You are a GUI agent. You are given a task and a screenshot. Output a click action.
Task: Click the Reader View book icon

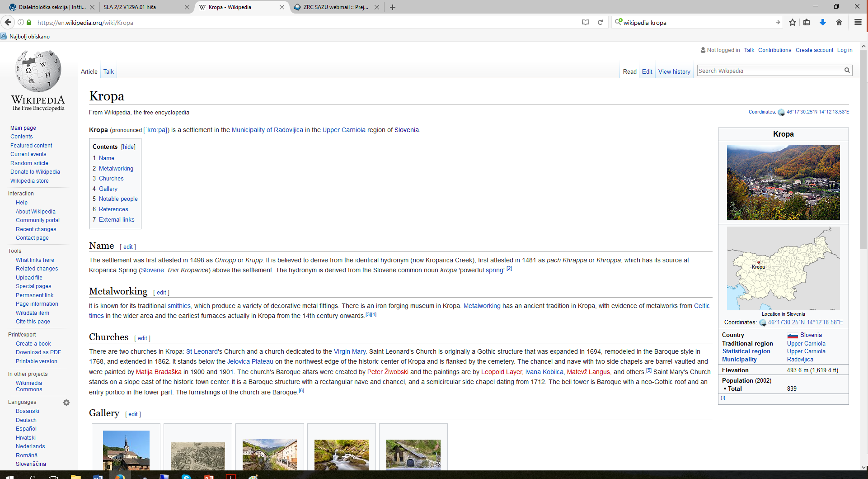(586, 22)
